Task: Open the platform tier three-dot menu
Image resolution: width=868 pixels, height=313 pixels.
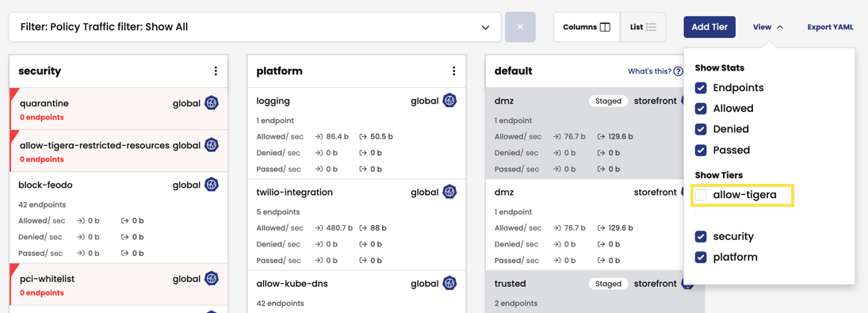Action: (x=453, y=71)
